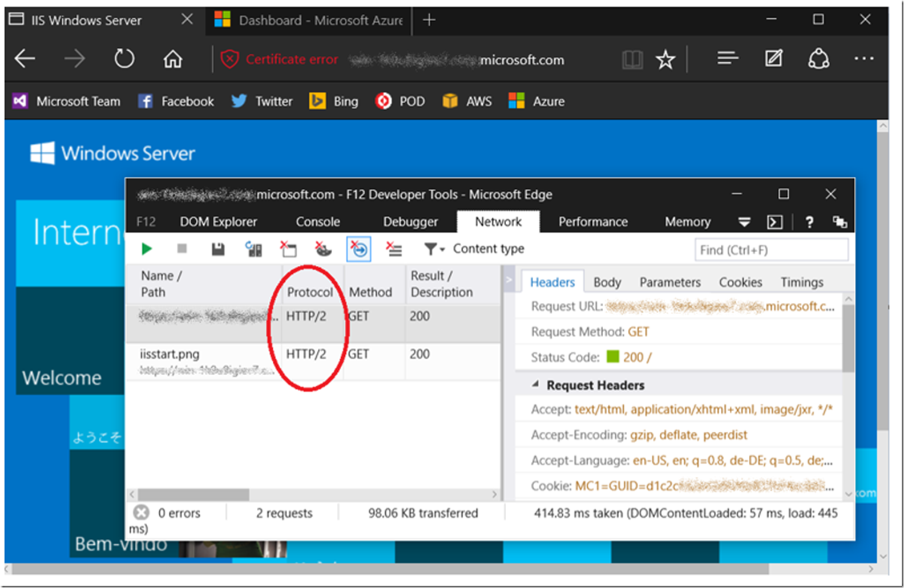Click the browser forward arrow
Image resolution: width=904 pixels, height=588 pixels.
click(x=74, y=59)
